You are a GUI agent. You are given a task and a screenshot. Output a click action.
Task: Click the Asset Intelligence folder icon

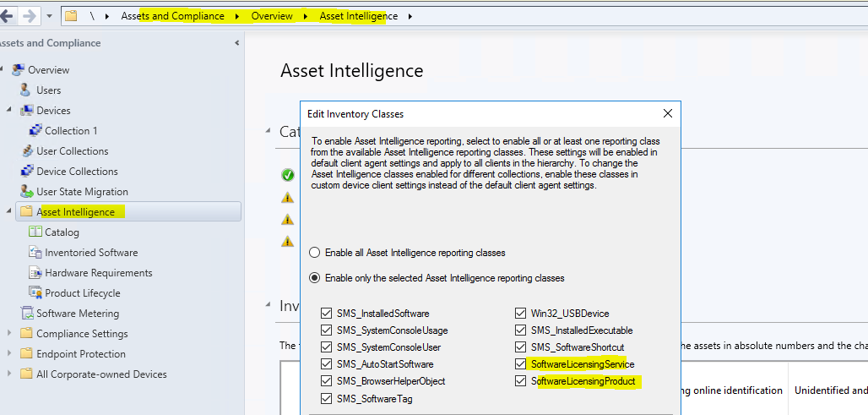coord(26,211)
